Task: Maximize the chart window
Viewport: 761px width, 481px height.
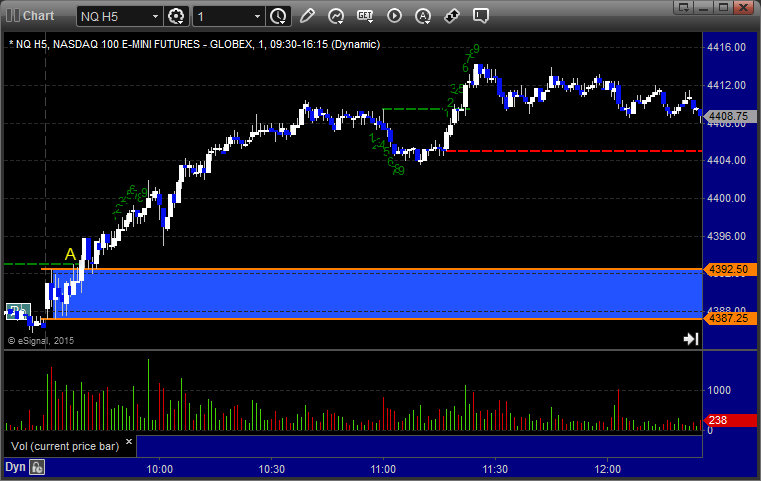Action: click(x=723, y=7)
